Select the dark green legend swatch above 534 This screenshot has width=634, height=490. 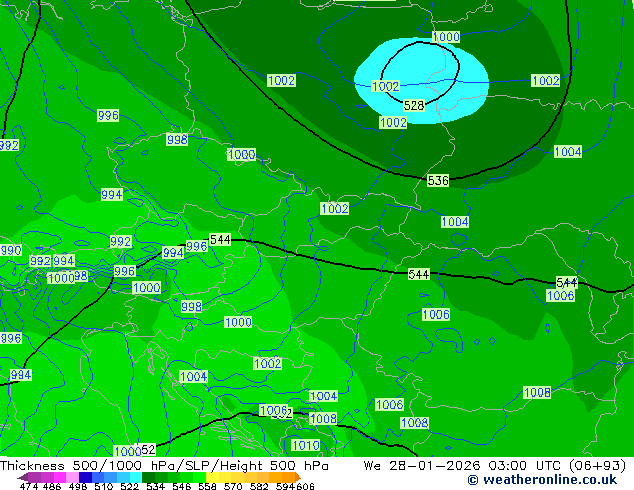point(149,477)
